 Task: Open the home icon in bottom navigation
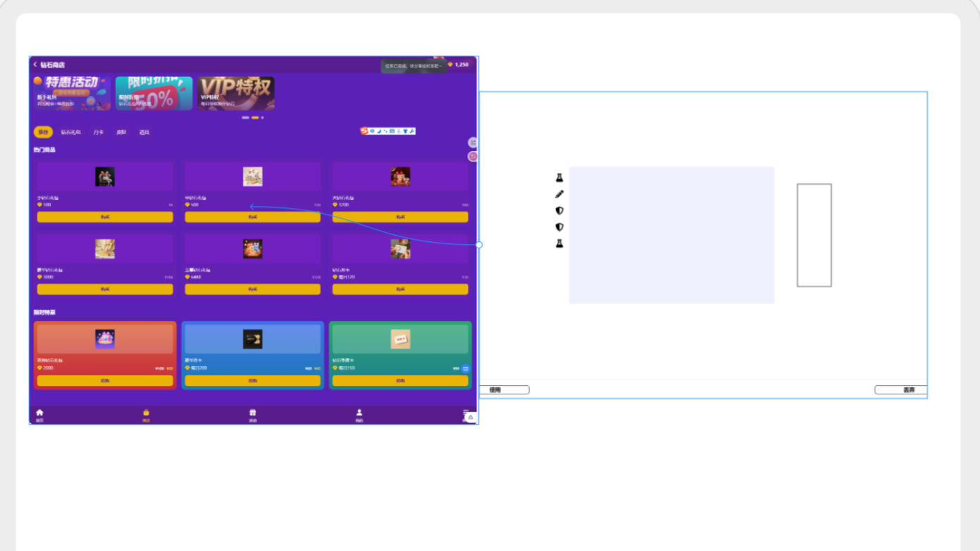pyautogui.click(x=40, y=414)
